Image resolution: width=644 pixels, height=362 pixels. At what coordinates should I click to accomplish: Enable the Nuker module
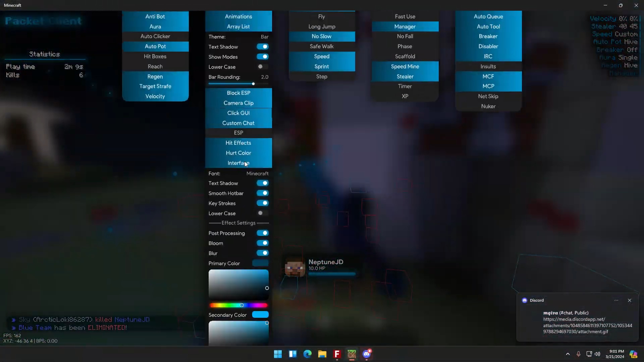point(488,106)
